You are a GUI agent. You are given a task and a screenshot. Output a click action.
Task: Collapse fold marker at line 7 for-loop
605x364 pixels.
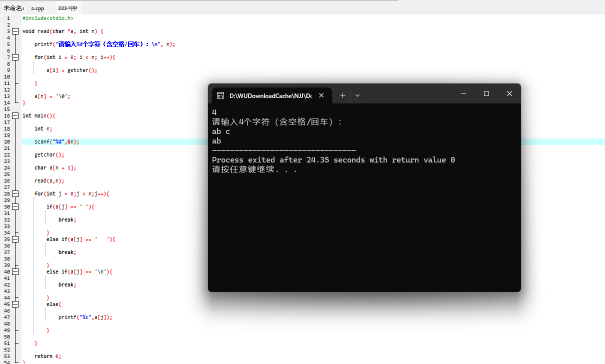click(x=15, y=57)
